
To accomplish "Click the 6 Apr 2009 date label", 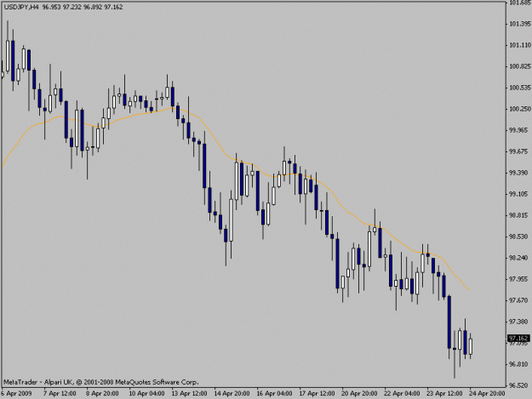I will pos(16,394).
